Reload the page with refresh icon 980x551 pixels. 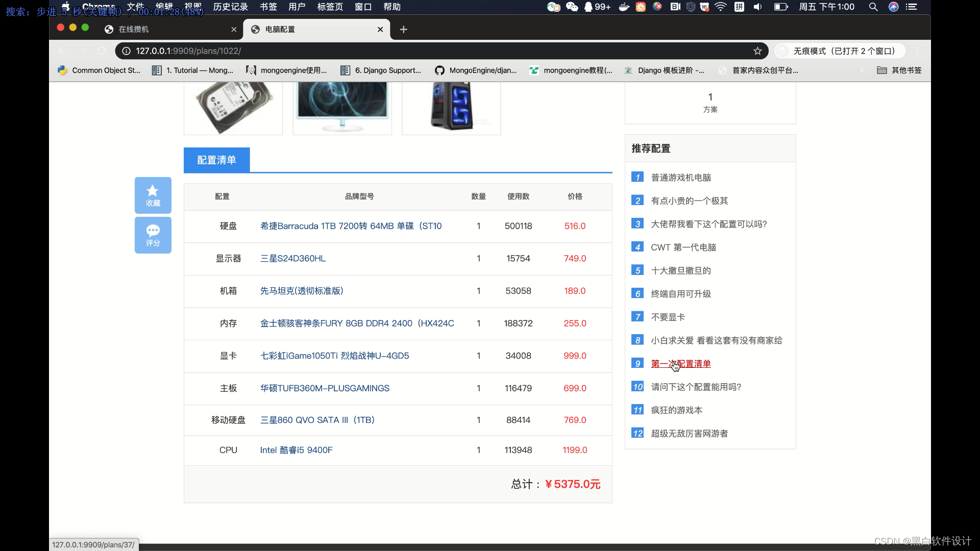coord(102,51)
